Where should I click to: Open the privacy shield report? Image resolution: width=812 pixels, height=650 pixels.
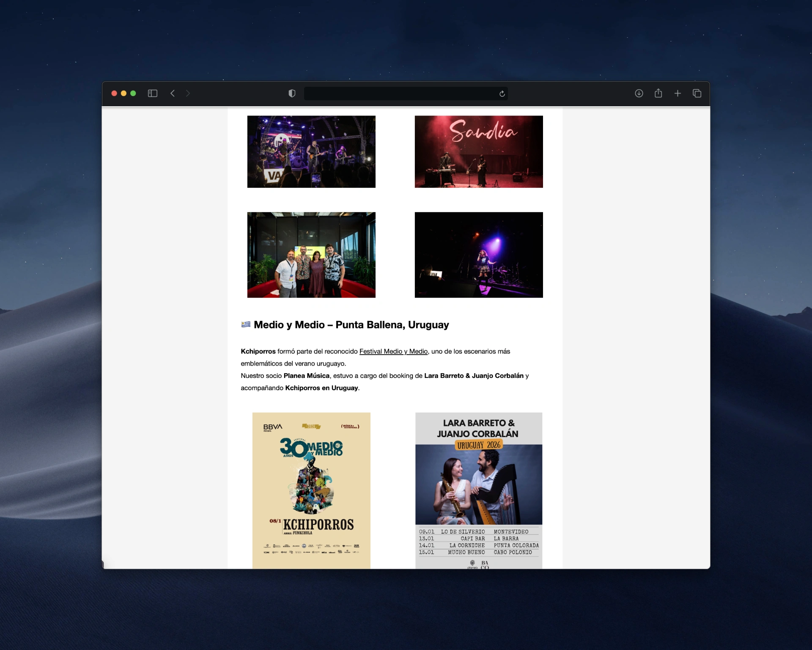pyautogui.click(x=292, y=93)
